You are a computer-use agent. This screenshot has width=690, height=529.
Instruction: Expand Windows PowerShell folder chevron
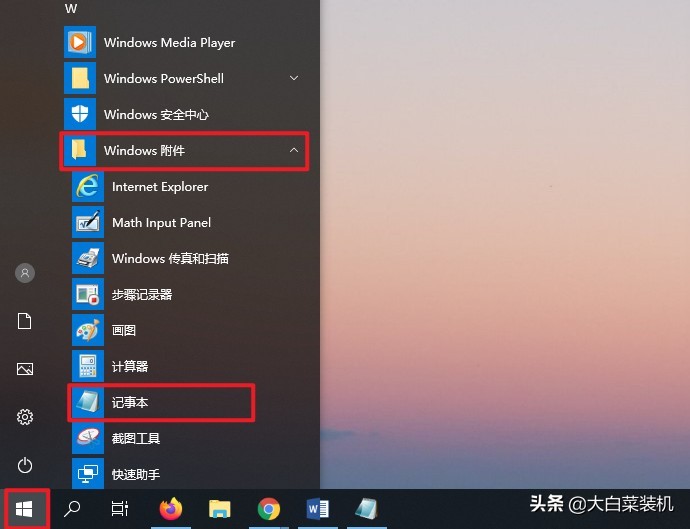coord(294,78)
